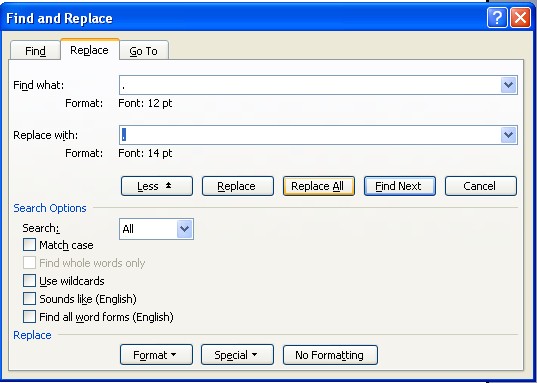Collapse options with the Less button
The image size is (537, 383).
pyautogui.click(x=157, y=186)
